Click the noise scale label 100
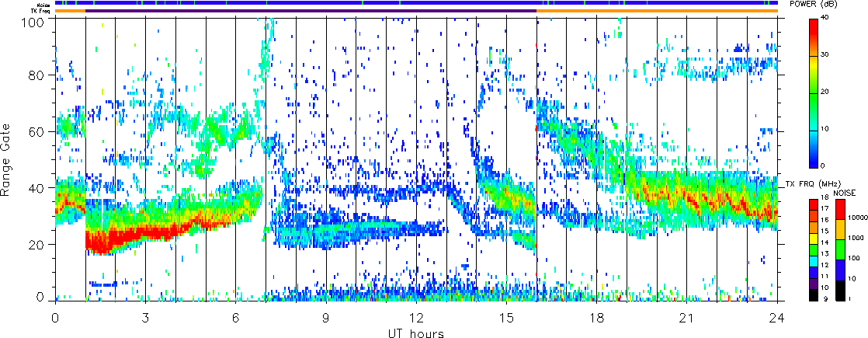Image resolution: width=868 pixels, height=338 pixels. [x=853, y=258]
